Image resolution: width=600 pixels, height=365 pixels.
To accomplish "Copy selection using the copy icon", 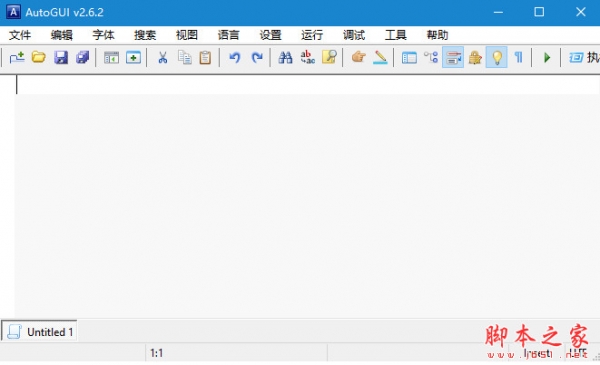I will point(184,57).
